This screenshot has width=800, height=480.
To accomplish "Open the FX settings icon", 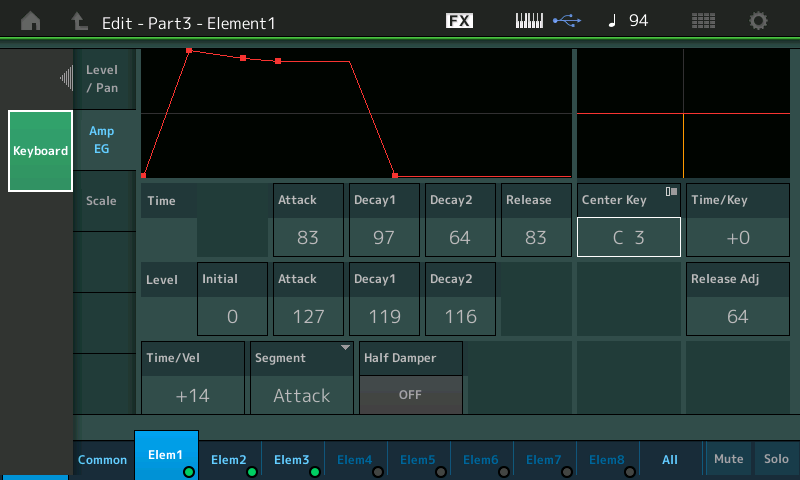I will [459, 21].
